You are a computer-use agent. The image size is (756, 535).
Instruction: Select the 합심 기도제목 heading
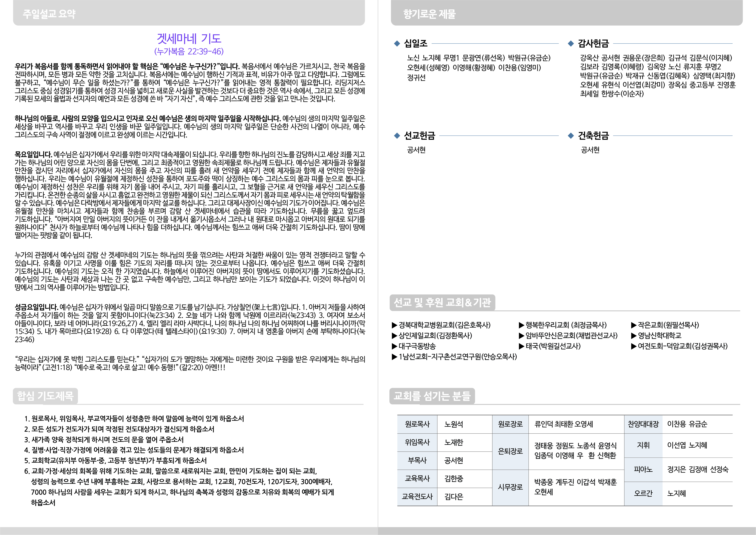coord(45,396)
